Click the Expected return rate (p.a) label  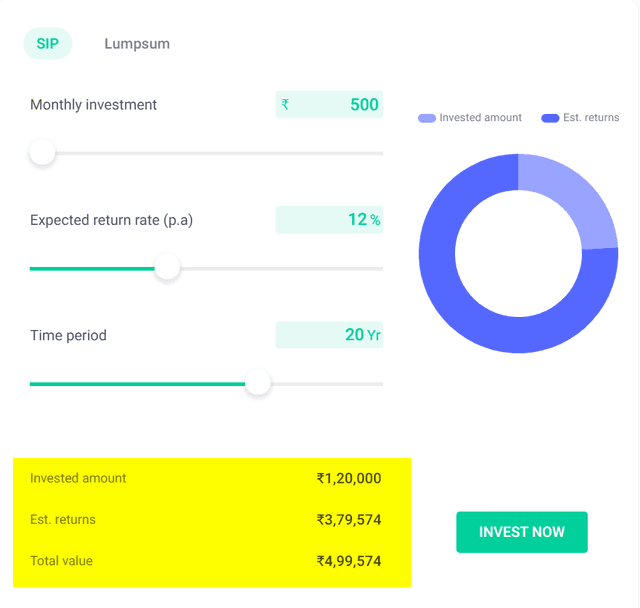[111, 220]
